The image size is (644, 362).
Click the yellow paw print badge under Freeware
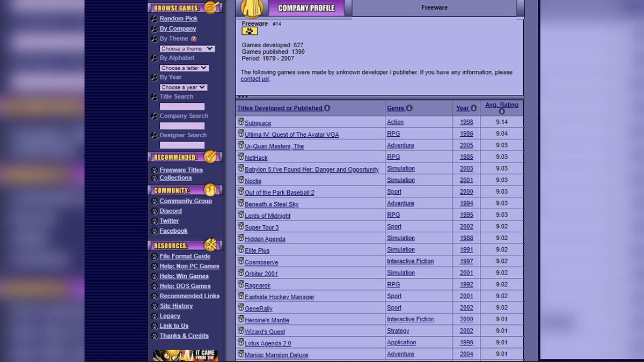(250, 32)
